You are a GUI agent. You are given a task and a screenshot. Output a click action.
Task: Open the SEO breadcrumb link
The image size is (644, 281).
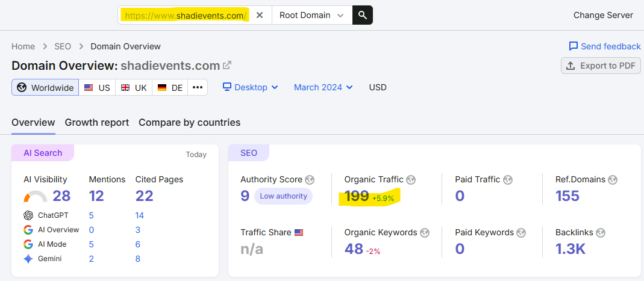[x=63, y=46]
